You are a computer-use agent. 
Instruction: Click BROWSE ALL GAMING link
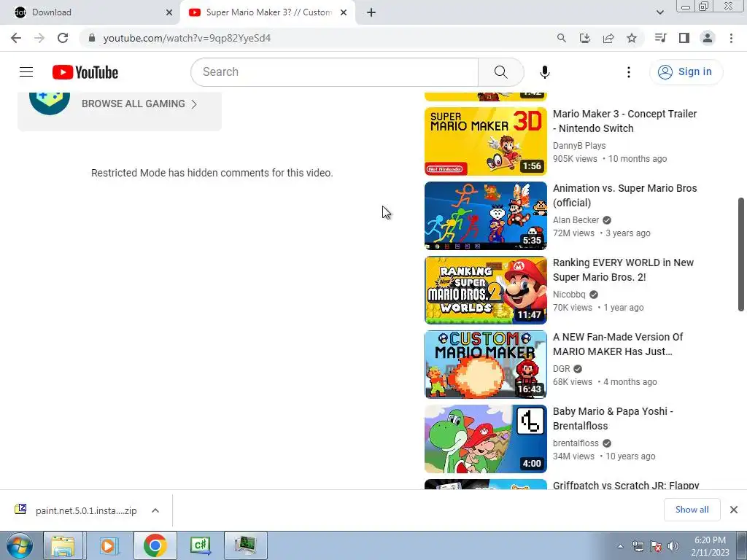click(x=133, y=104)
